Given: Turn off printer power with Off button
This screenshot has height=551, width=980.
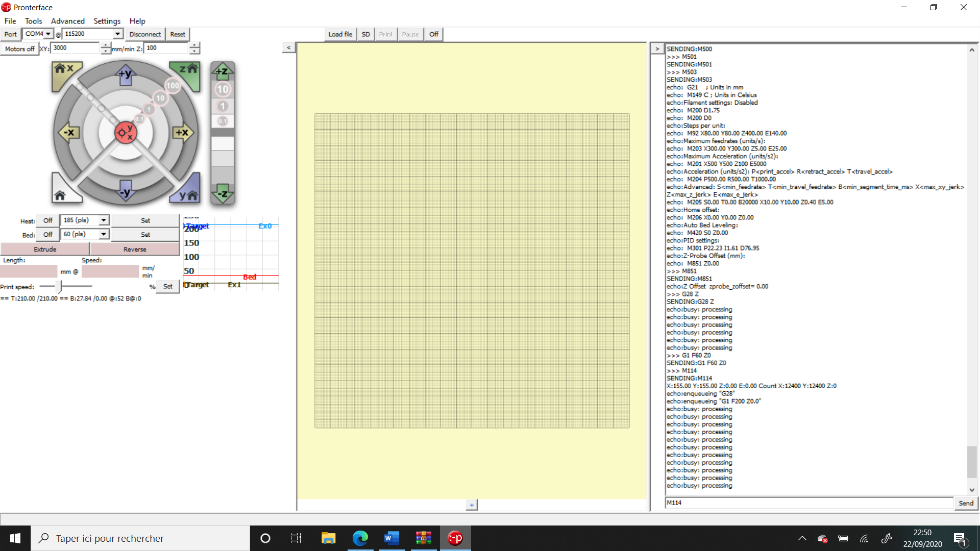Looking at the screenshot, I should pos(434,34).
